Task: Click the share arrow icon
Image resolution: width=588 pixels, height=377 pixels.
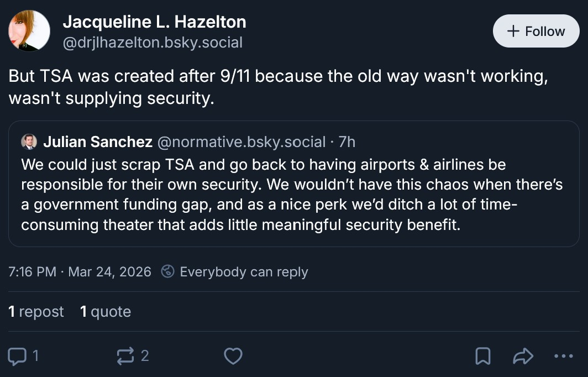Action: coord(523,357)
